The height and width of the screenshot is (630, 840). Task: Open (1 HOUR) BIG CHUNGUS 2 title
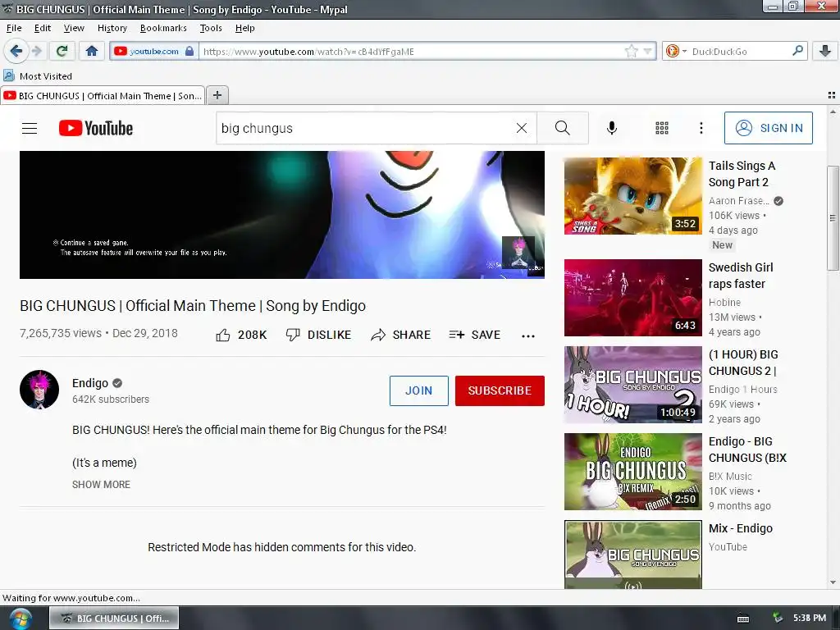pos(743,363)
